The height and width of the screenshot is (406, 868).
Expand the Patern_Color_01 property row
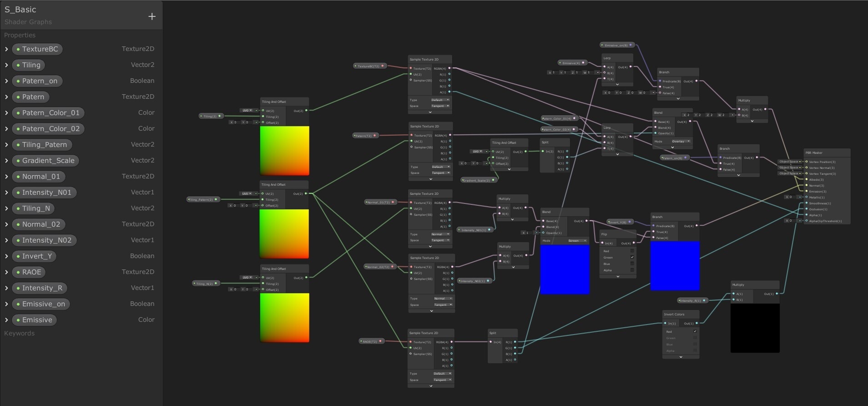[6, 113]
